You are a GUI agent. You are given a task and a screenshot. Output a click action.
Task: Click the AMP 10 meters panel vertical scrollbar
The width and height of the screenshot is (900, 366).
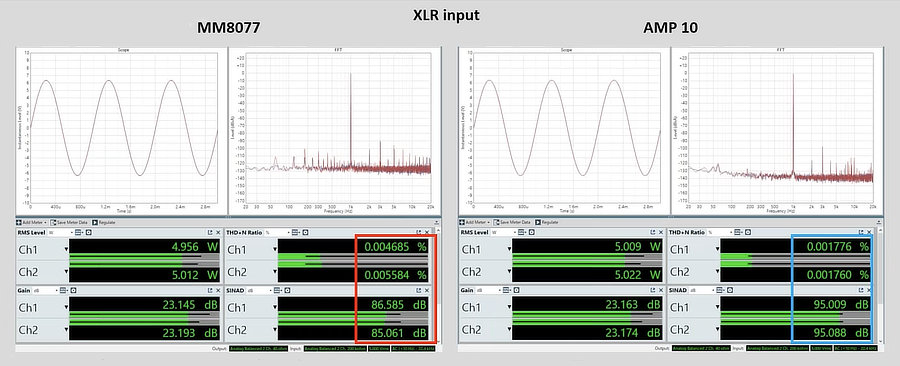coord(879,285)
